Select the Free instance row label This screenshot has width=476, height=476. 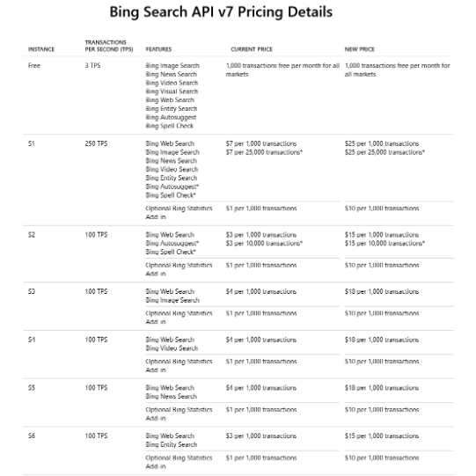(x=34, y=66)
